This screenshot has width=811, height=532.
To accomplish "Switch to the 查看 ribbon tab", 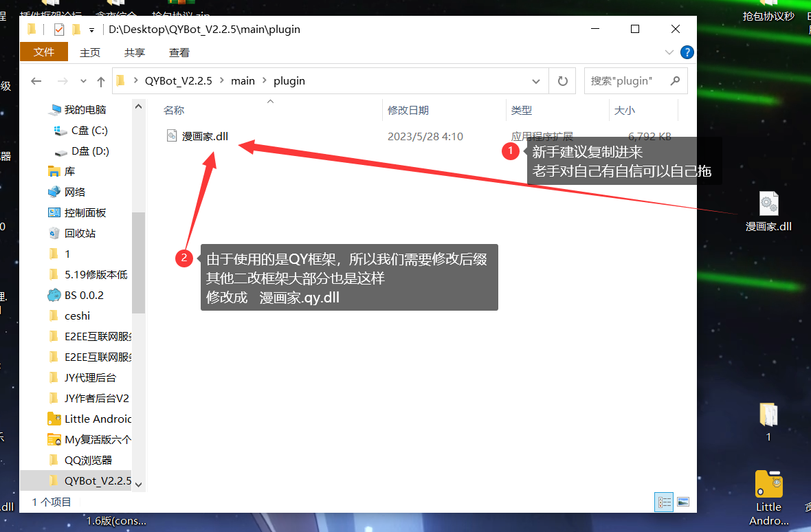I will [x=179, y=52].
